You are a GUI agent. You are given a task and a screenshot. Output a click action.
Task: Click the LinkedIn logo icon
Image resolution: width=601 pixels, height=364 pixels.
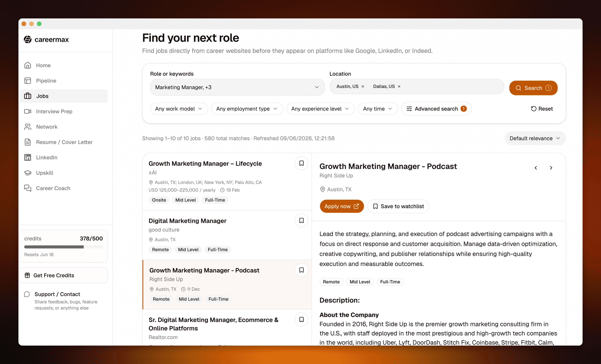pyautogui.click(x=28, y=158)
